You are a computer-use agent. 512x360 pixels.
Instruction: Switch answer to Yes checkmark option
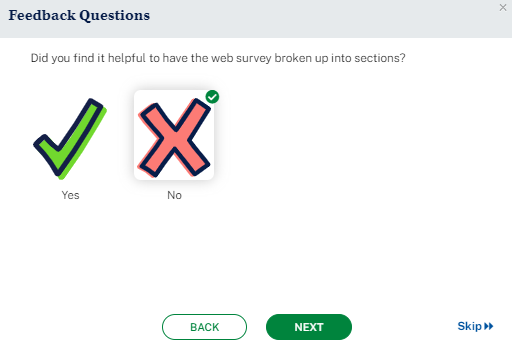[x=70, y=139]
